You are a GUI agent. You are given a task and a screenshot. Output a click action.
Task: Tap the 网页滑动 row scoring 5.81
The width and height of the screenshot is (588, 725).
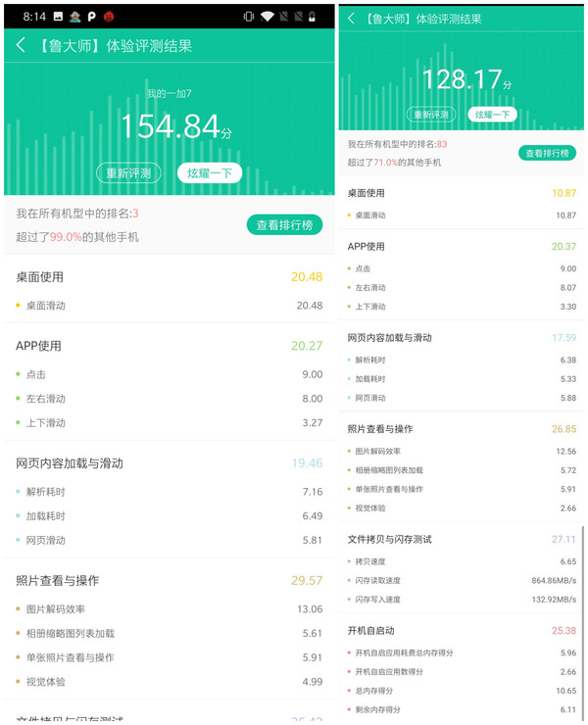(x=169, y=540)
